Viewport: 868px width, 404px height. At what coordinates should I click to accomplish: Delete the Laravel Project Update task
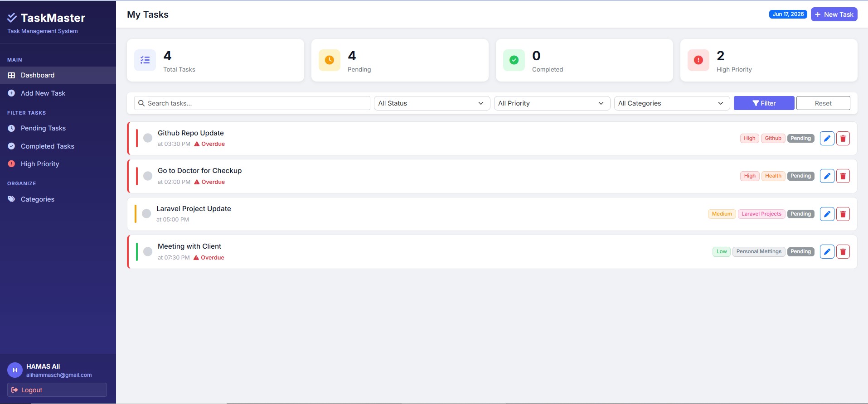(843, 214)
